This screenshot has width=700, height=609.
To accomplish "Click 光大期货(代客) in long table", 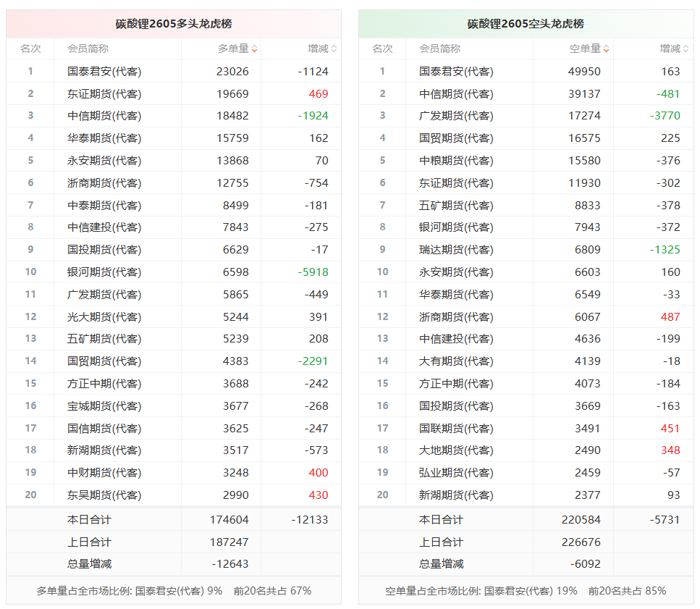I will [x=104, y=316].
